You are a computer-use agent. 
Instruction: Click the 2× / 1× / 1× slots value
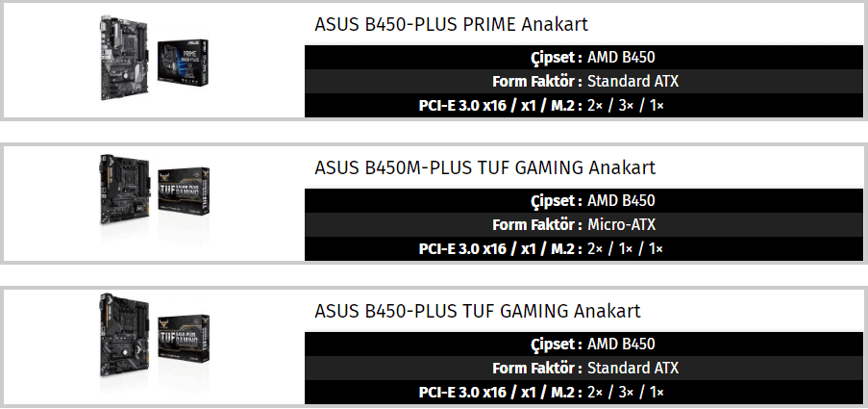pyautogui.click(x=625, y=249)
